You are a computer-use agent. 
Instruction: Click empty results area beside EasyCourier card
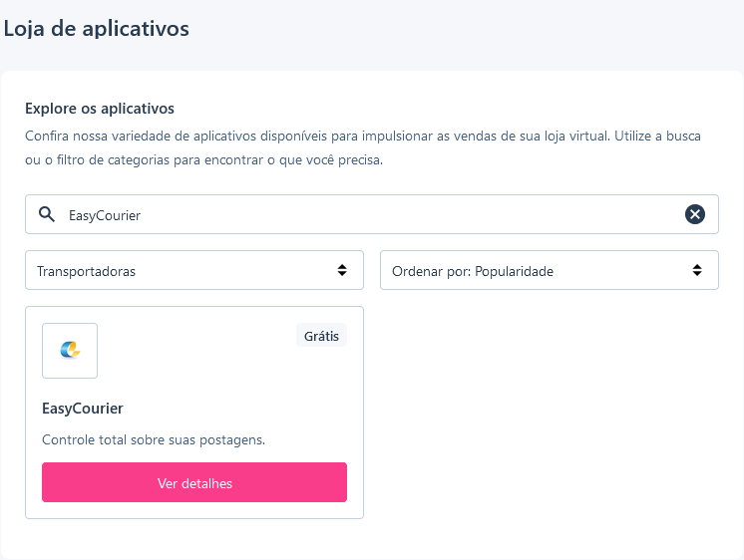click(x=550, y=413)
